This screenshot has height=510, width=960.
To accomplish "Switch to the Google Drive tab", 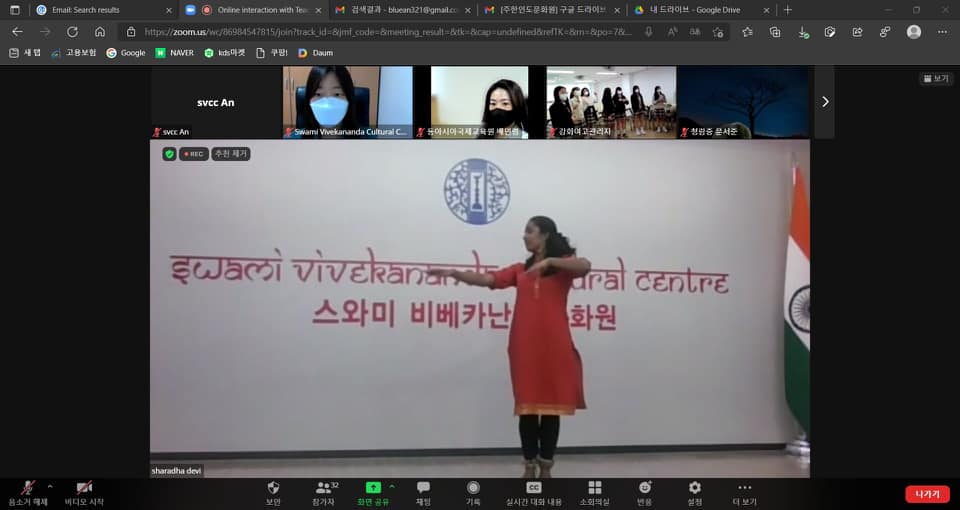I will point(700,10).
